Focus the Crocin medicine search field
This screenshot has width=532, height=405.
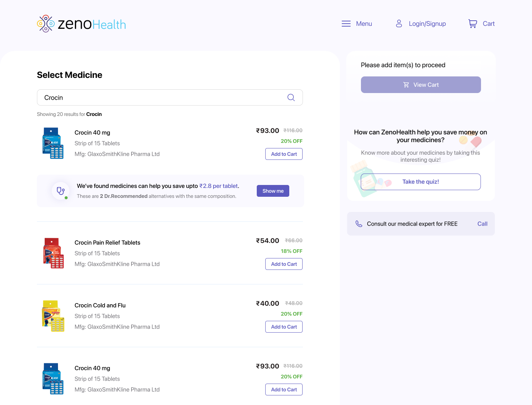point(170,97)
